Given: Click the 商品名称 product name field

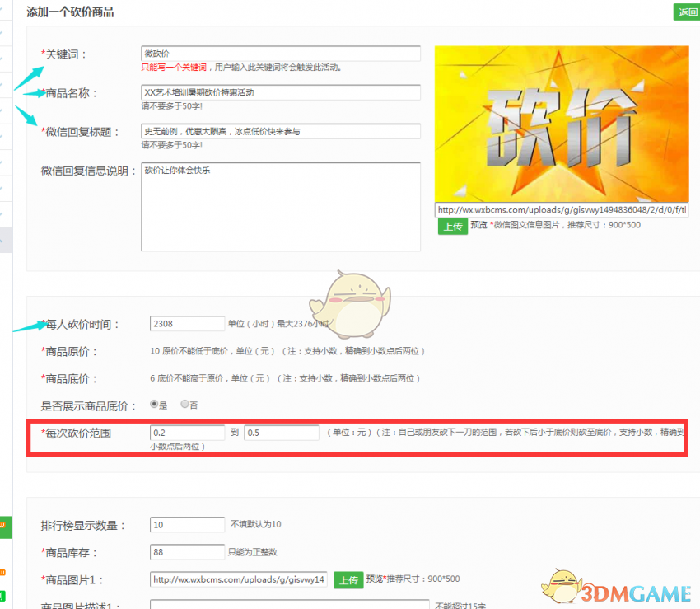Looking at the screenshot, I should (280, 92).
